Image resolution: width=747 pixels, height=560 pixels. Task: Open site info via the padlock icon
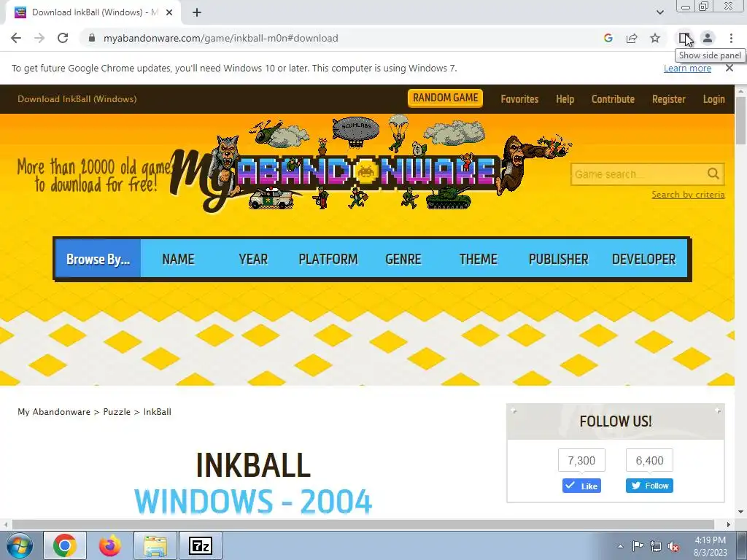pyautogui.click(x=92, y=38)
